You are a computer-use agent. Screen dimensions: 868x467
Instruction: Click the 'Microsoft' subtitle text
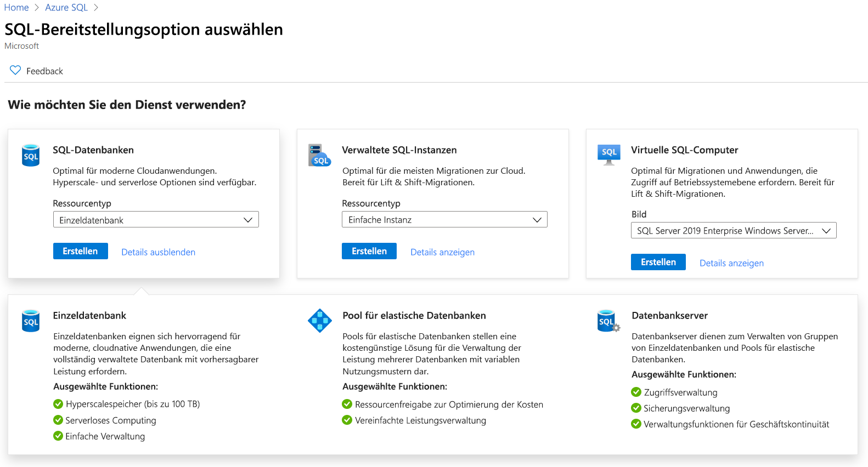pos(21,46)
